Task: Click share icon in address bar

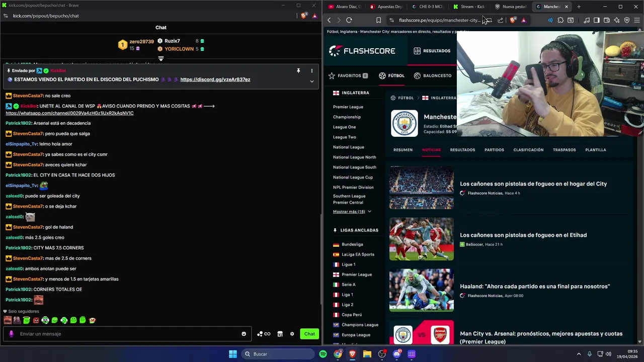Action: 500,20
